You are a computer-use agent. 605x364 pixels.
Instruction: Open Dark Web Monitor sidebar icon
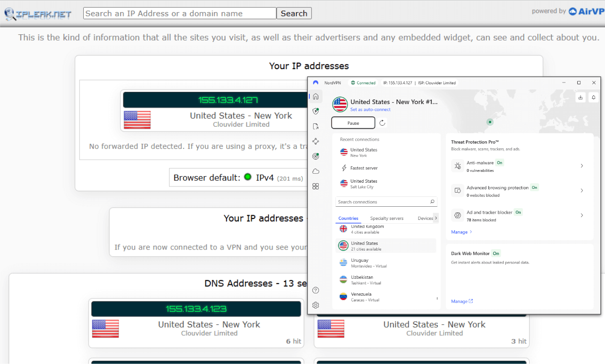point(315,156)
